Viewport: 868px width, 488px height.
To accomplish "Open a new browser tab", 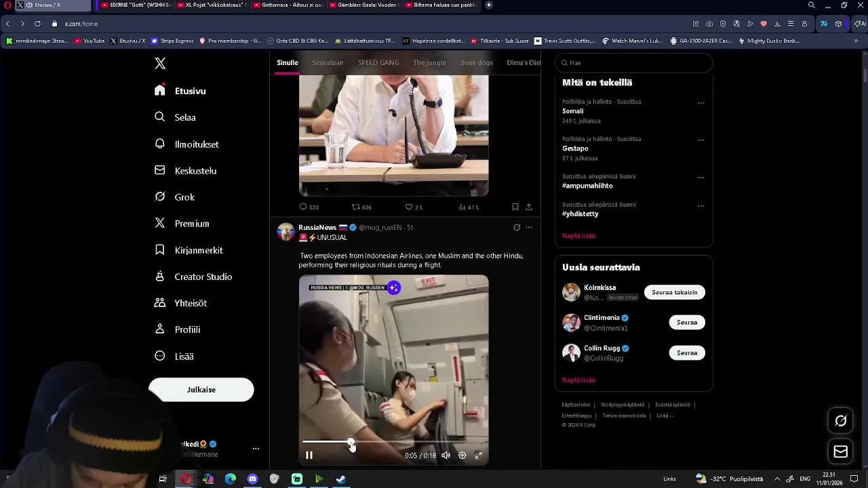I will [489, 5].
